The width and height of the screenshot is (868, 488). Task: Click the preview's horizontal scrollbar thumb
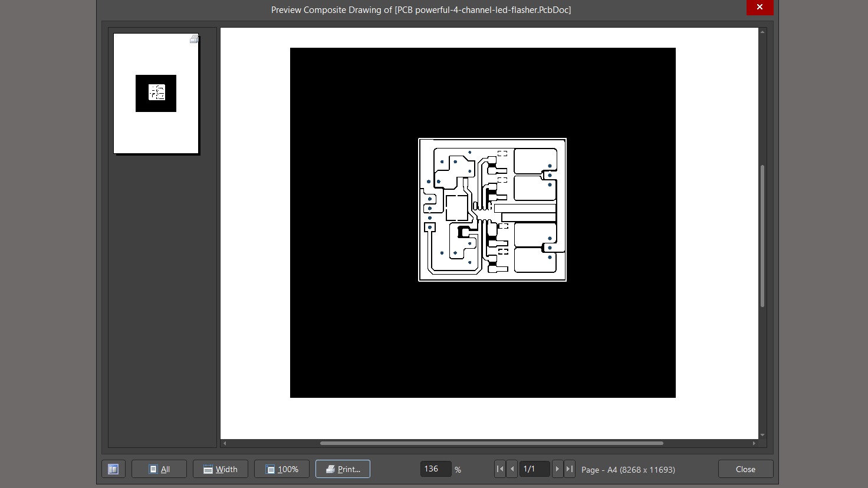[491, 443]
